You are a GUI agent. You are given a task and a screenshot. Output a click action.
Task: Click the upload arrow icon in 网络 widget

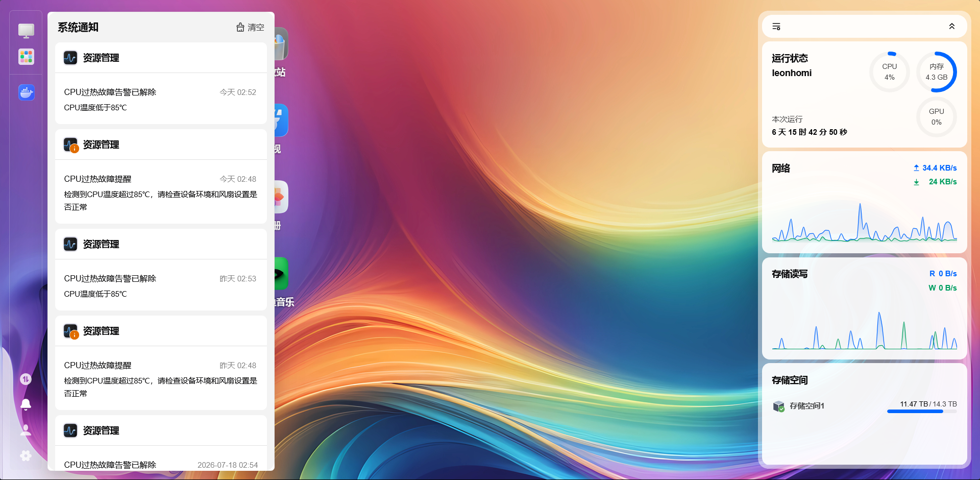[x=916, y=168]
